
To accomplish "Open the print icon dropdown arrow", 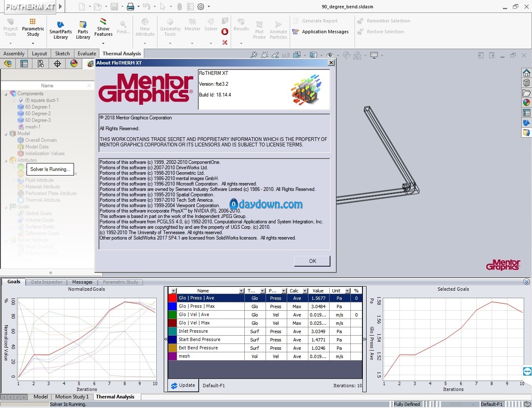I will 138,7.
